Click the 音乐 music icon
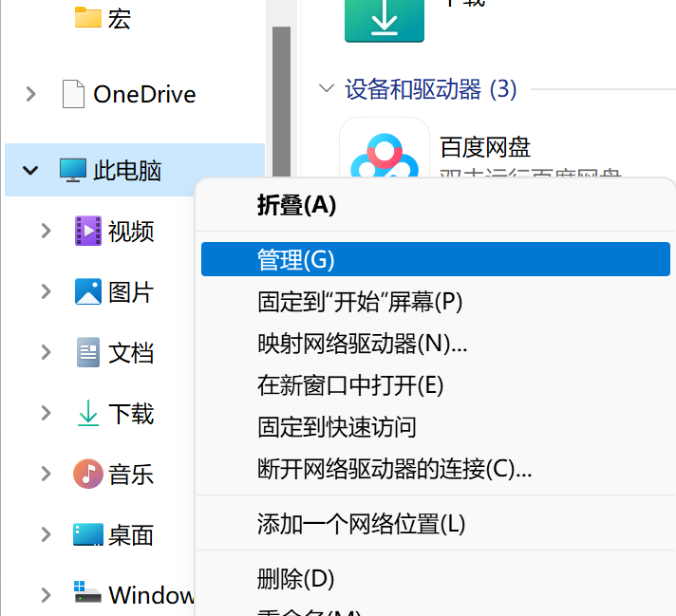Image resolution: width=676 pixels, height=616 pixels. click(x=88, y=474)
